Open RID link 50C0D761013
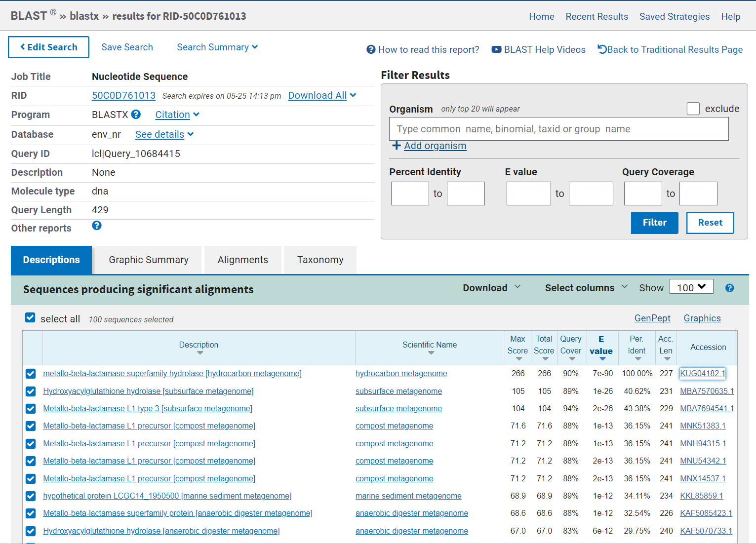 tap(123, 95)
